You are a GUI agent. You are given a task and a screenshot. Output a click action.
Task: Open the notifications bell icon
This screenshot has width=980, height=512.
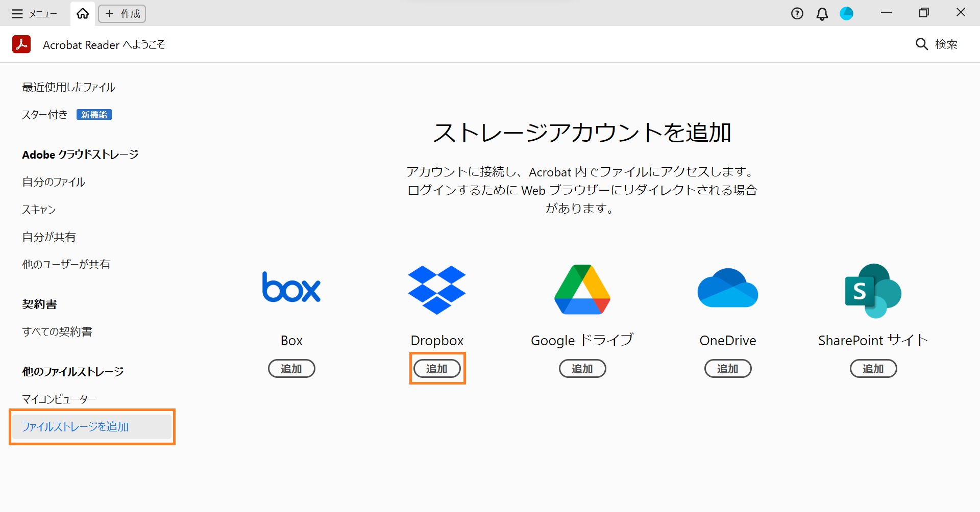coord(821,13)
